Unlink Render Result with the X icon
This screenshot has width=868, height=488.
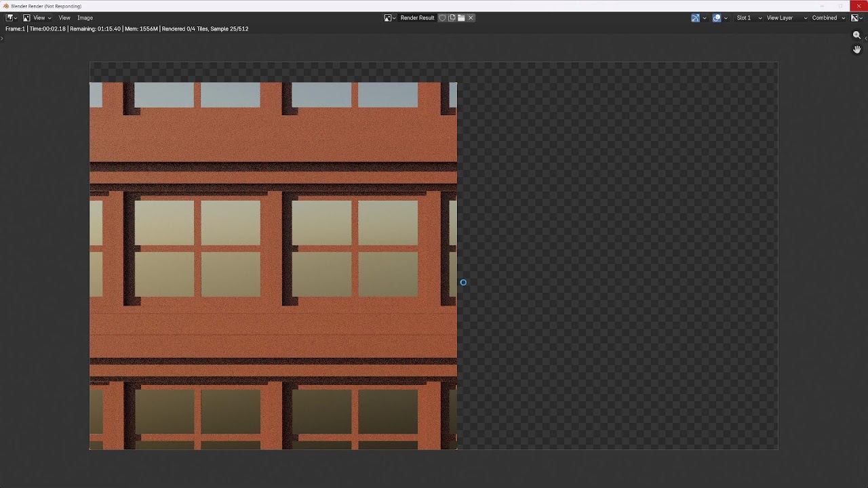(471, 18)
